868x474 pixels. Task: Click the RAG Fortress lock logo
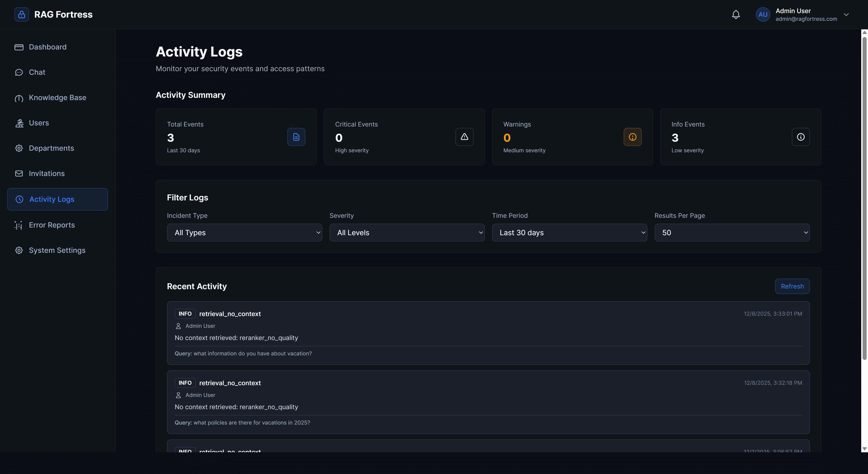click(21, 14)
